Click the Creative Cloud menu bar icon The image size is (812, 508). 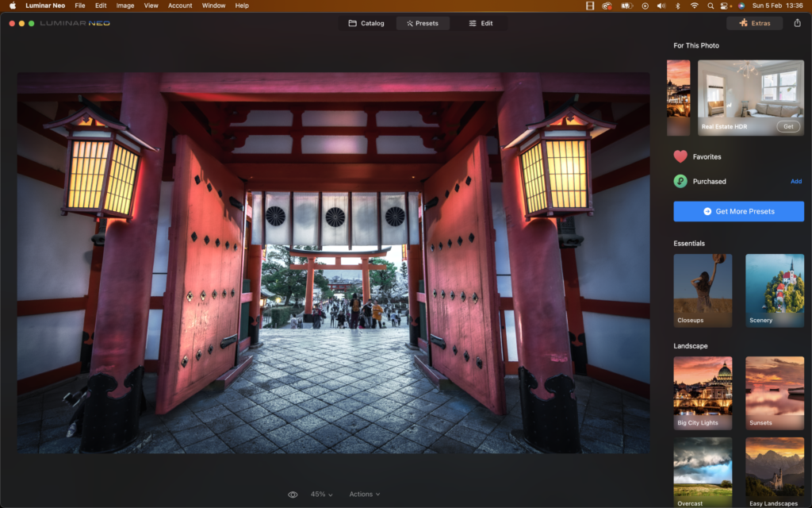coord(607,6)
